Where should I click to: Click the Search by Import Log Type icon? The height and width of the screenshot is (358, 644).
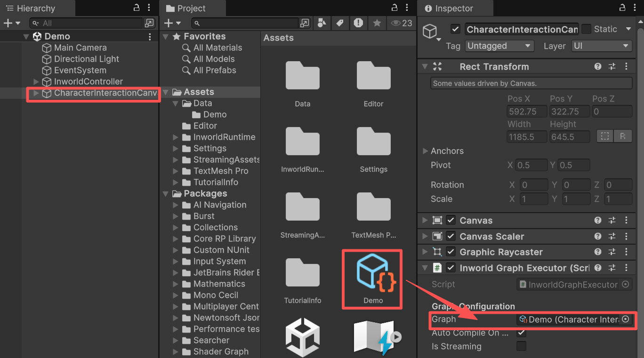click(x=358, y=23)
